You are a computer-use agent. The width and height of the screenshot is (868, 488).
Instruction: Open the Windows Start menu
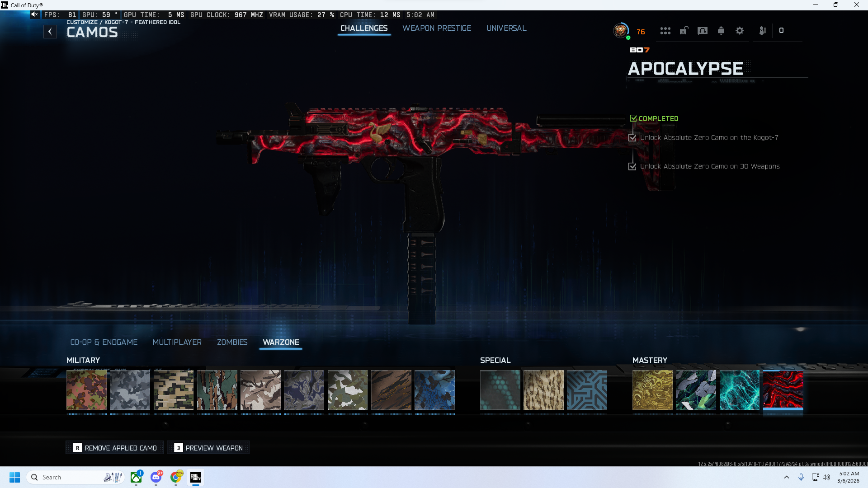(14, 477)
